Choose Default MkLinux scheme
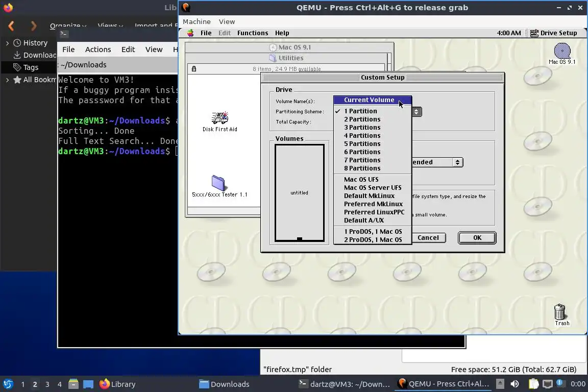The image size is (588, 392). pyautogui.click(x=373, y=196)
